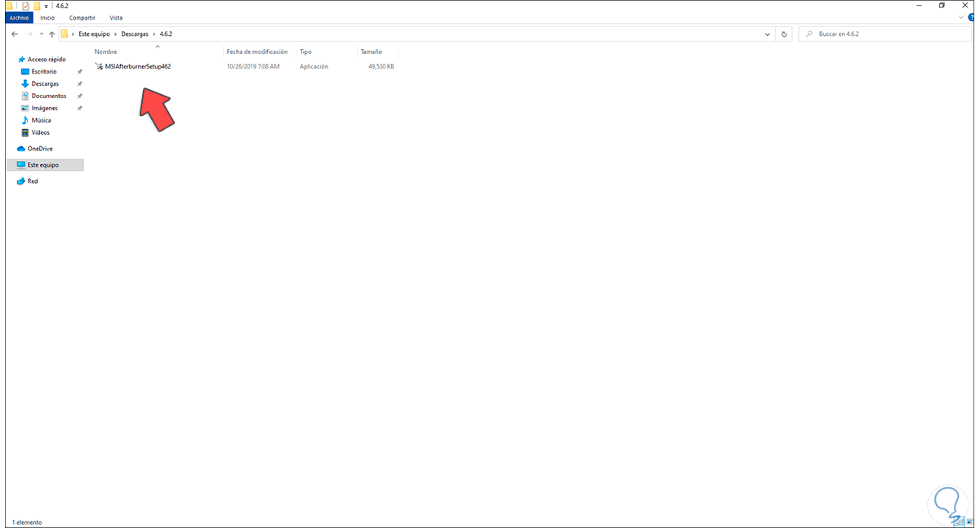Go back with the left arrow button
This screenshot has width=980, height=528.
(15, 34)
